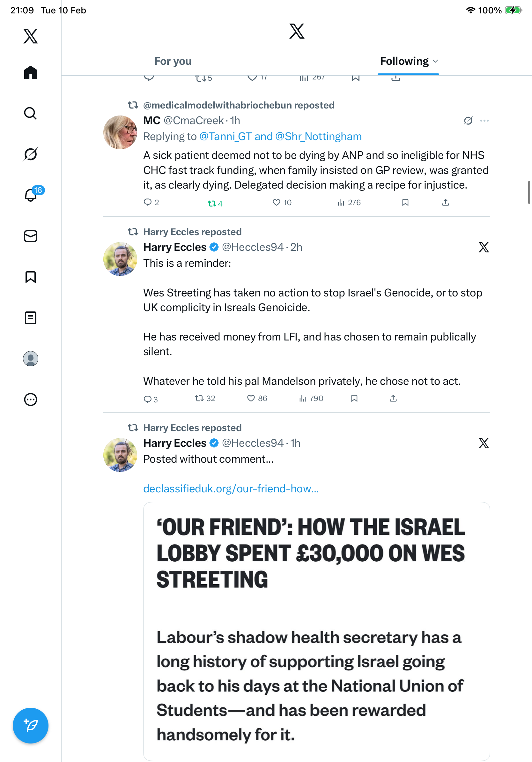Open the More circle menu in sidebar
The image size is (532, 762).
(x=31, y=400)
